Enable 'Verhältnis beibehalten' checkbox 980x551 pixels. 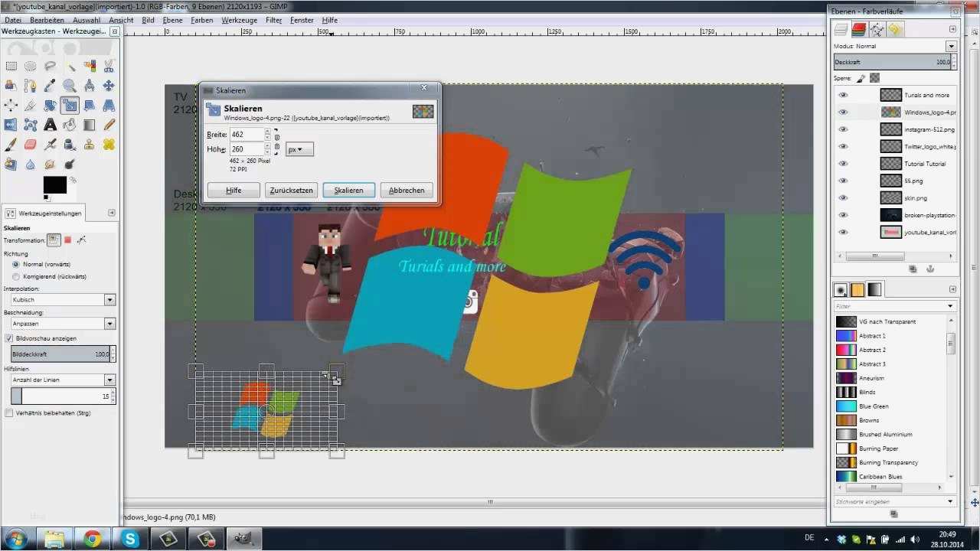click(9, 413)
